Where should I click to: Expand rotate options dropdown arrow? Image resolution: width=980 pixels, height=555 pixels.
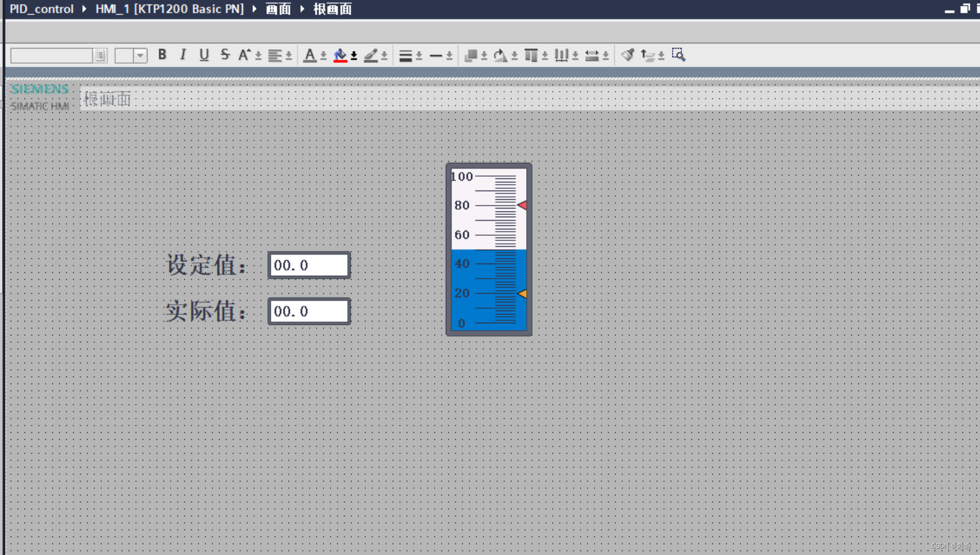[x=515, y=56]
